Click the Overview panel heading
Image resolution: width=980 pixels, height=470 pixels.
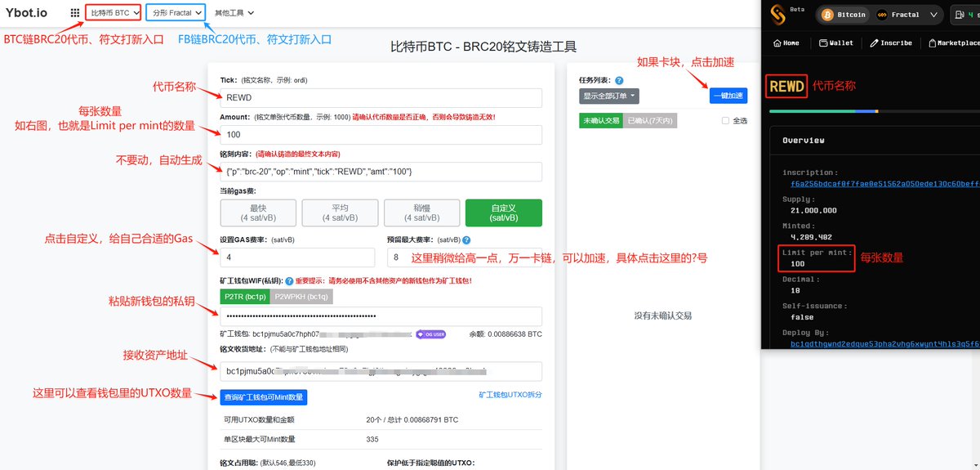pyautogui.click(x=804, y=141)
